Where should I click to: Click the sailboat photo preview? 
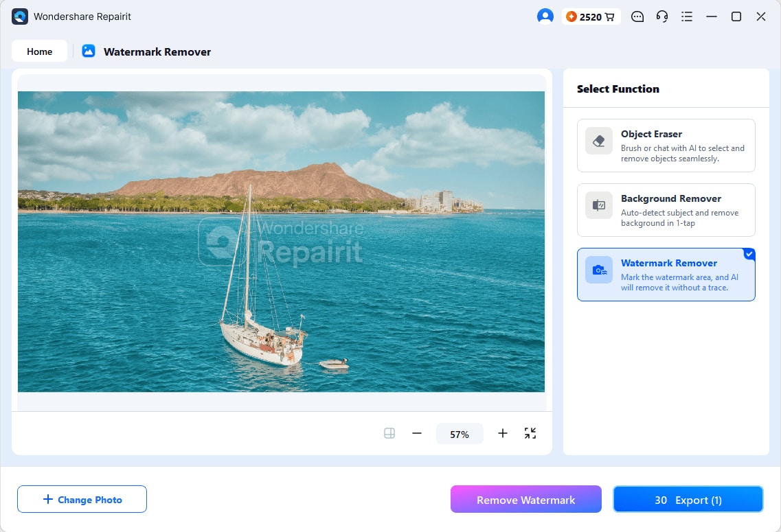281,242
